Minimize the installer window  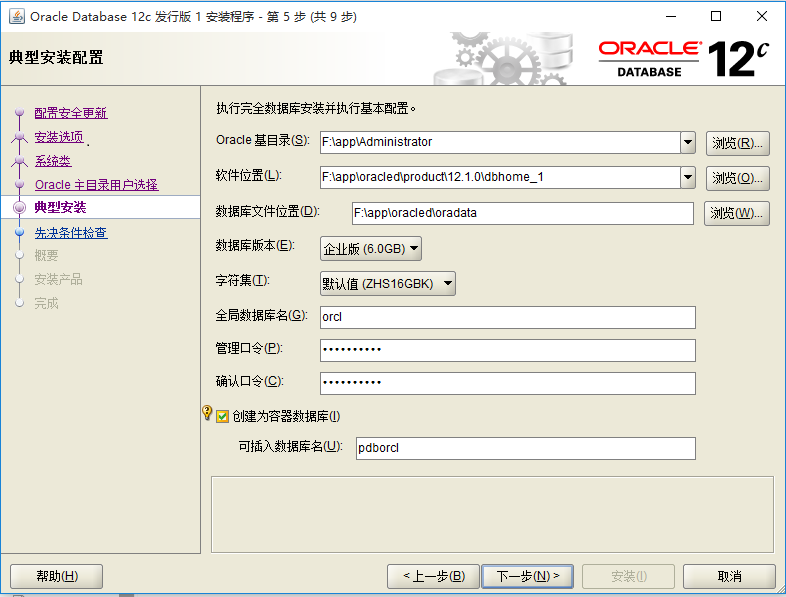[x=671, y=16]
